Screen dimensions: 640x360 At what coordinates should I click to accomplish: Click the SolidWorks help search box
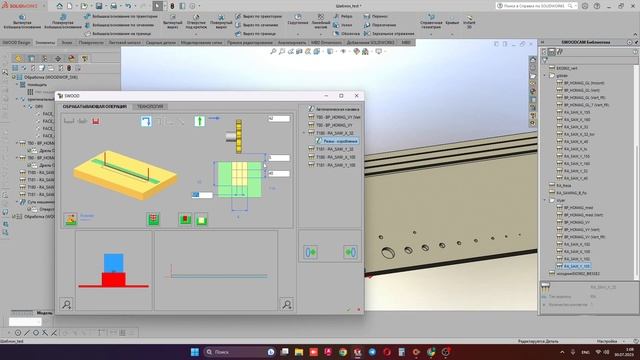coord(536,6)
